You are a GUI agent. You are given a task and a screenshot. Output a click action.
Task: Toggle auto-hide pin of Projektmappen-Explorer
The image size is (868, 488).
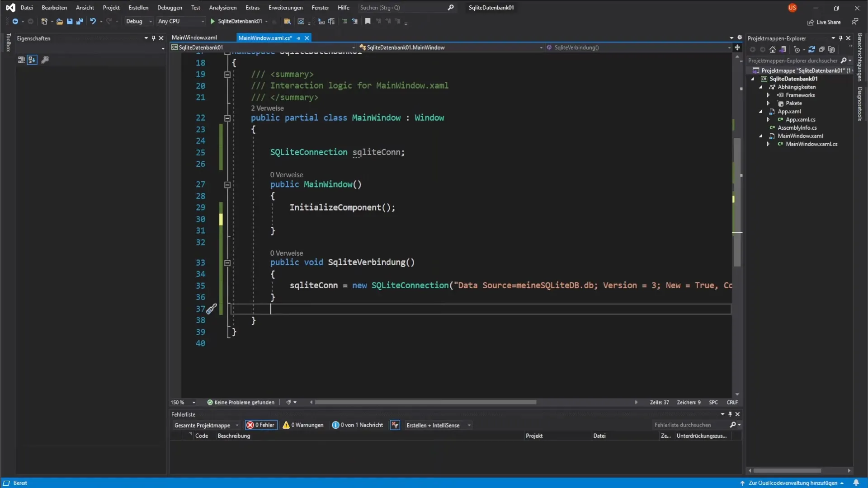pyautogui.click(x=841, y=38)
